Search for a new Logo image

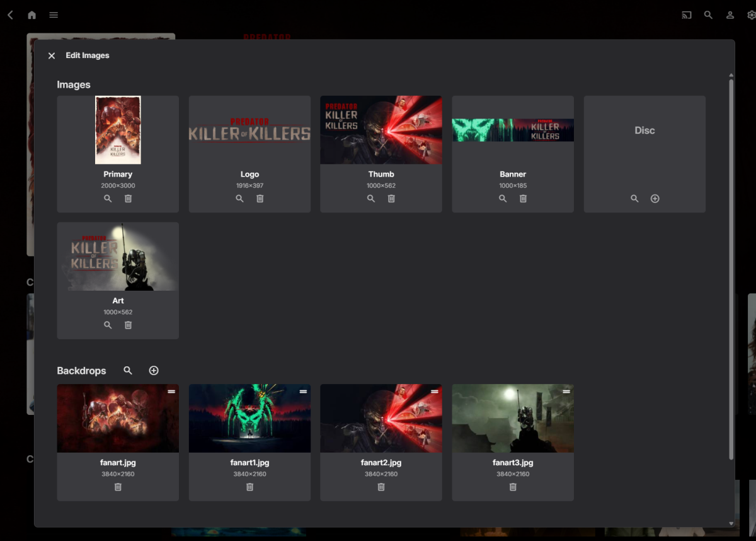click(x=239, y=199)
